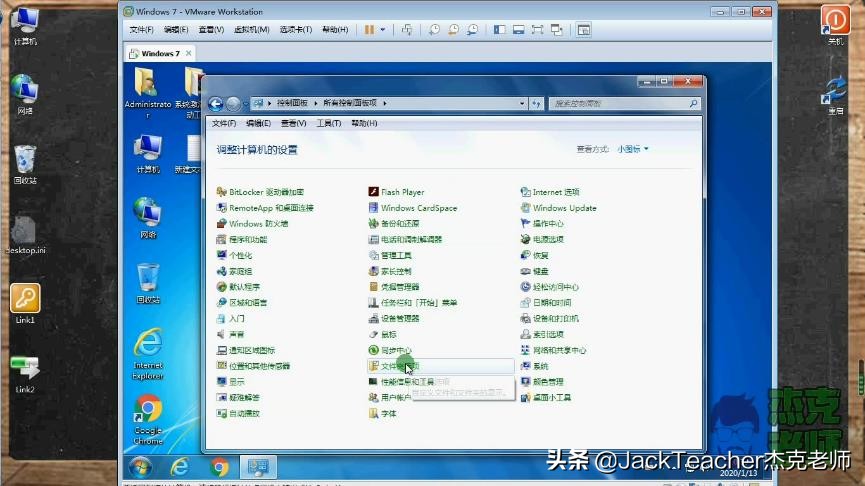Open 声音 settings item
Screen dimensions: 865x486
231,334
